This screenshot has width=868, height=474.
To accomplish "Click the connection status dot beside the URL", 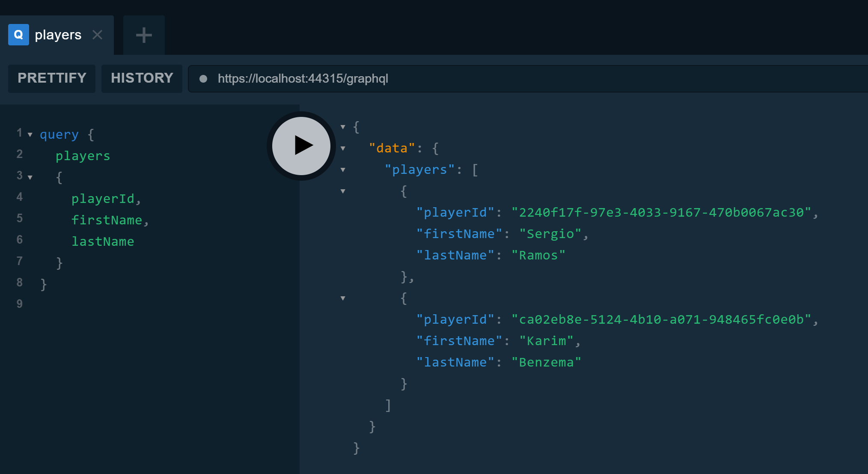I will 203,79.
